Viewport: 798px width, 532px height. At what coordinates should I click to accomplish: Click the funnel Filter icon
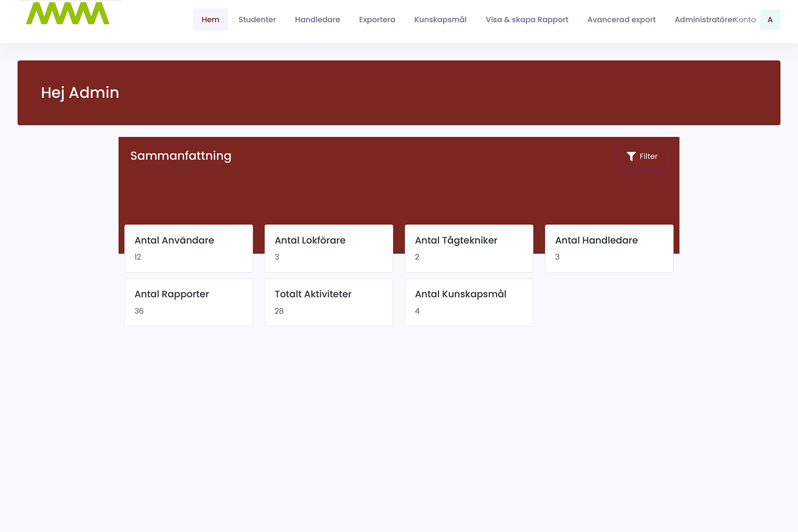(631, 157)
